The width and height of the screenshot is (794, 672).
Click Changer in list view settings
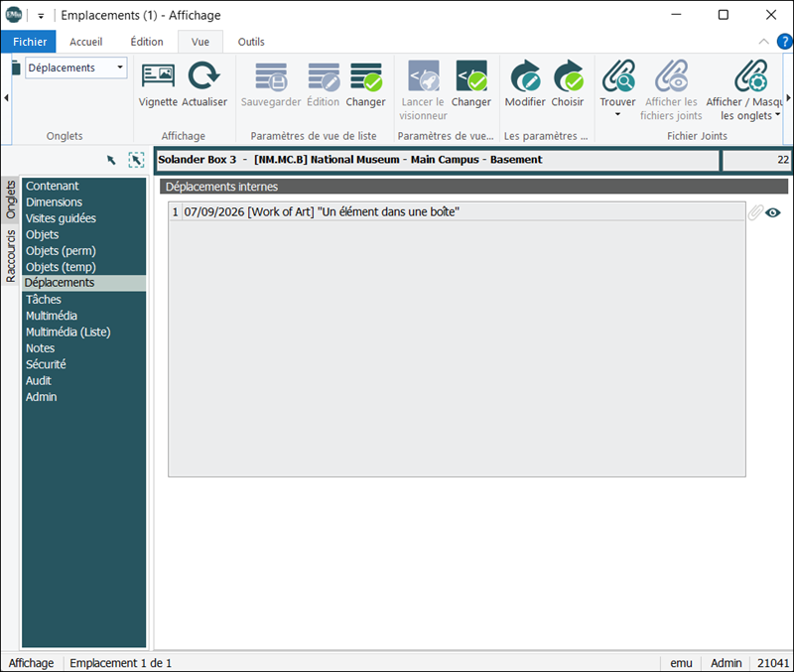tap(366, 76)
